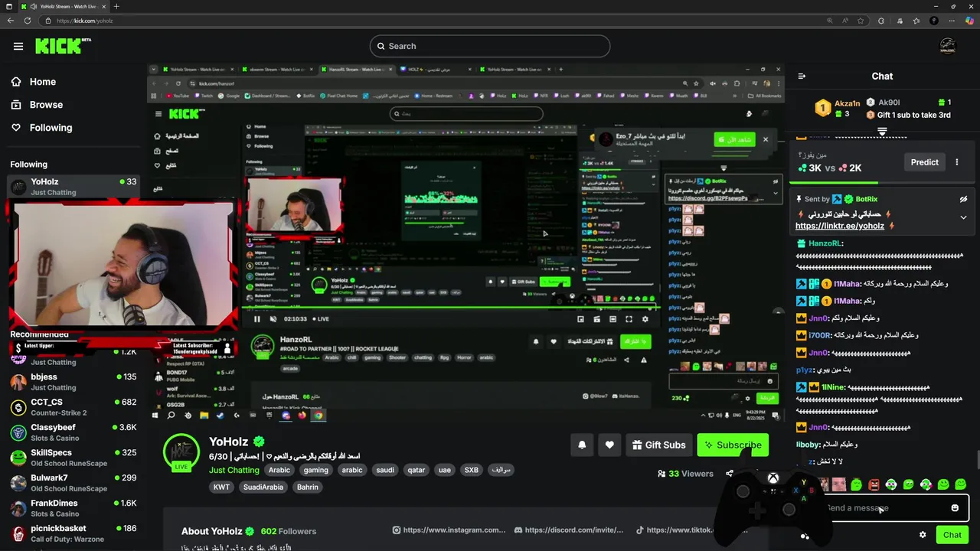This screenshot has width=980, height=551.
Task: Click Akza1n on the gift leaderboard
Action: (x=848, y=103)
